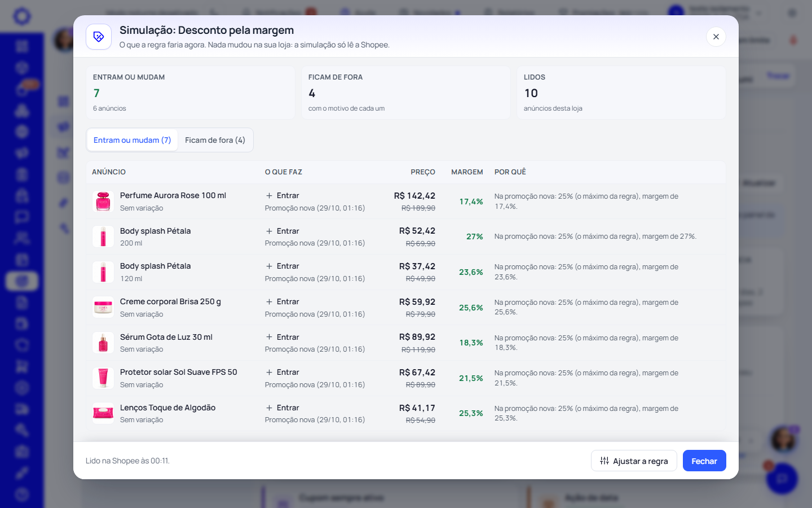Click the "Lenços Toque de Algodão" listing name
812x508 pixels.
tap(167, 408)
